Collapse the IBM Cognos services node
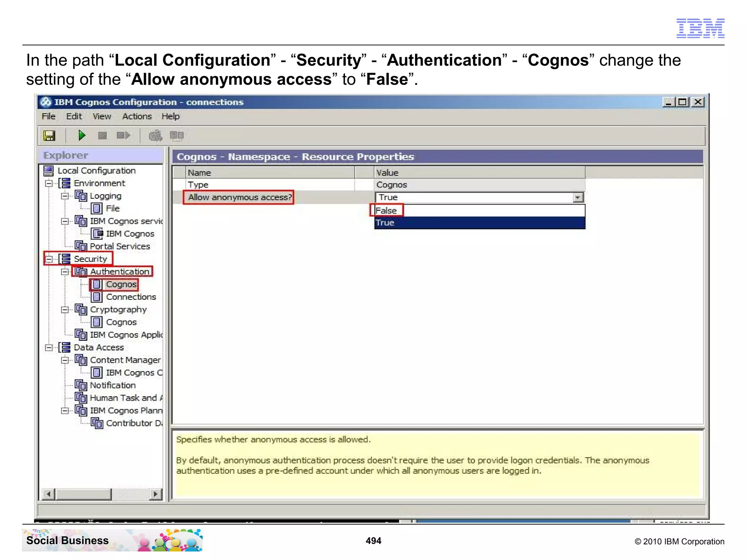747x560 pixels. click(65, 221)
